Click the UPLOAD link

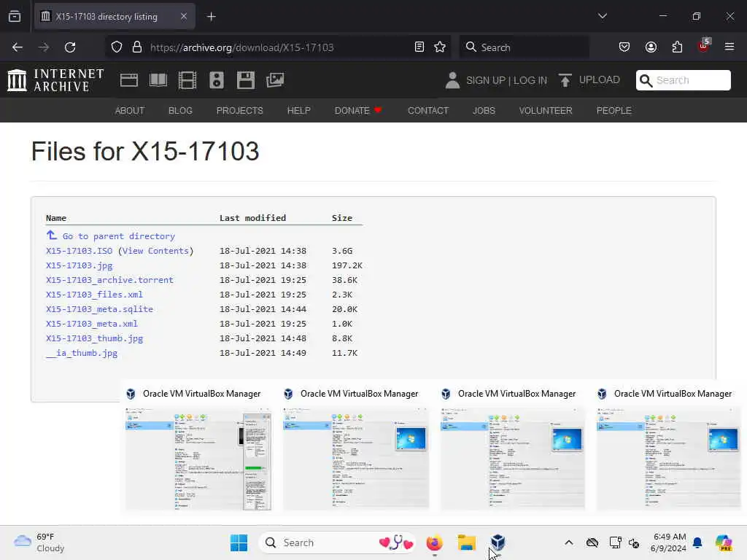click(x=600, y=80)
